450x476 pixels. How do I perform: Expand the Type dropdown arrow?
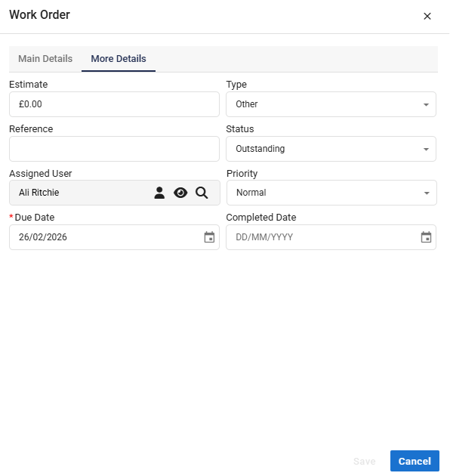426,104
